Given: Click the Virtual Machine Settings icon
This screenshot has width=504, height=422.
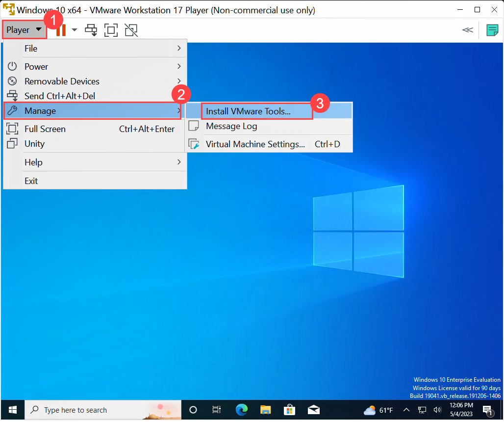Looking at the screenshot, I should (x=194, y=144).
